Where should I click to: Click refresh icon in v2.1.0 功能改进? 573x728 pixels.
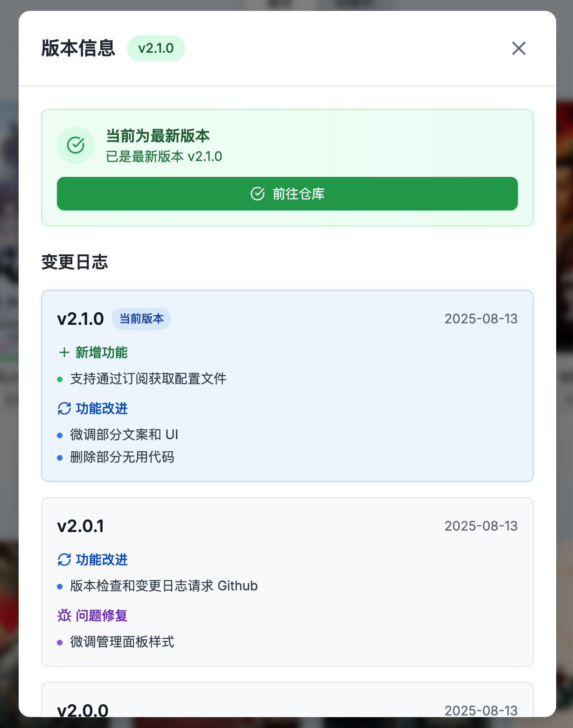(x=64, y=408)
